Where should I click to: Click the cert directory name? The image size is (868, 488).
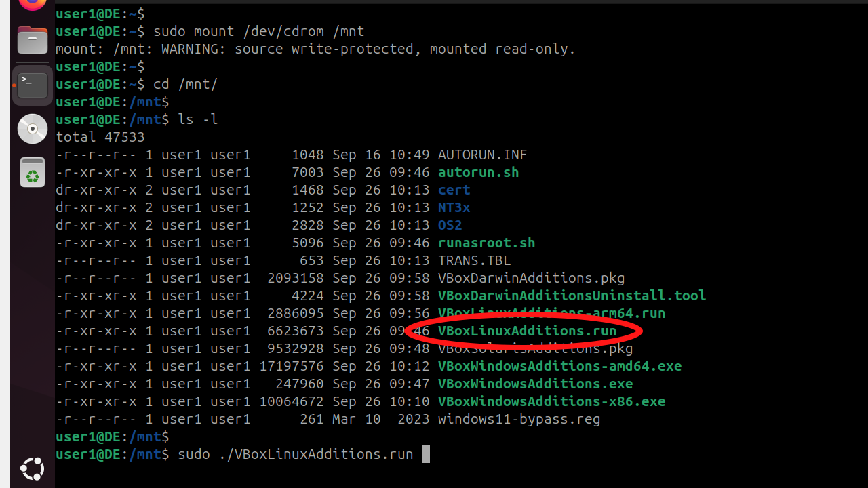click(454, 190)
